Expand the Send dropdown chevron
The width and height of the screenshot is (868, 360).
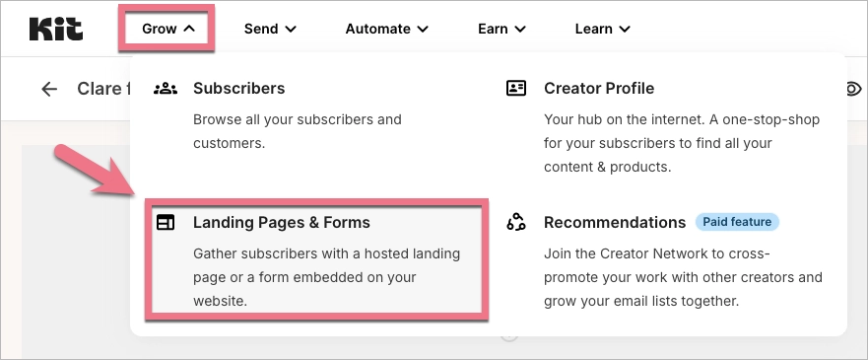(290, 29)
